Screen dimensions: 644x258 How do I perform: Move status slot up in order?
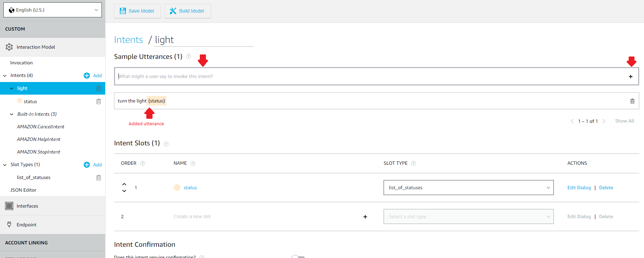click(x=124, y=184)
